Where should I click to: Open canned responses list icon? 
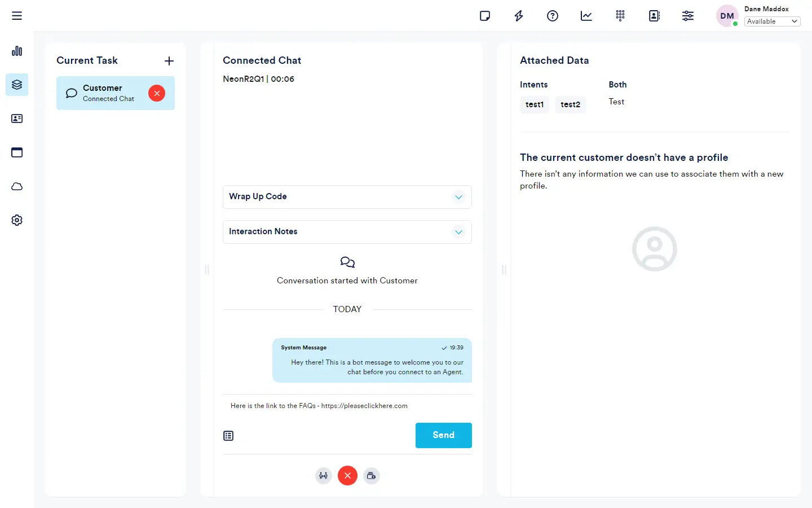[x=228, y=436]
